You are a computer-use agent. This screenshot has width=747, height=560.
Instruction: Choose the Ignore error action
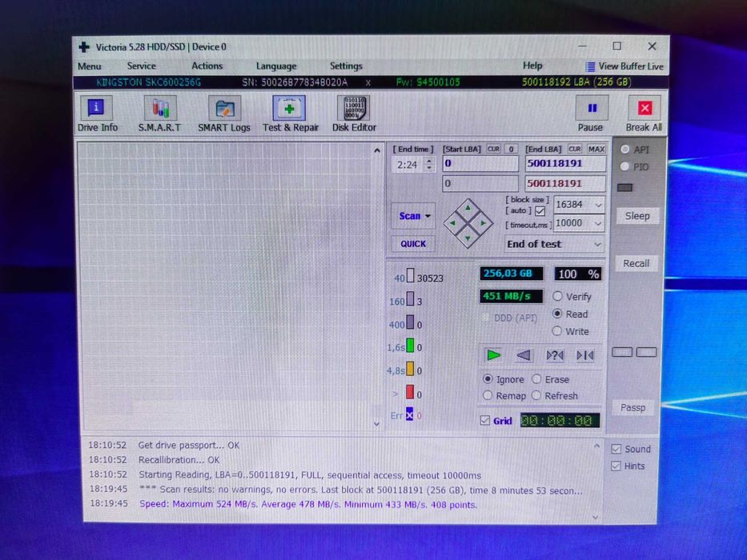pos(488,379)
